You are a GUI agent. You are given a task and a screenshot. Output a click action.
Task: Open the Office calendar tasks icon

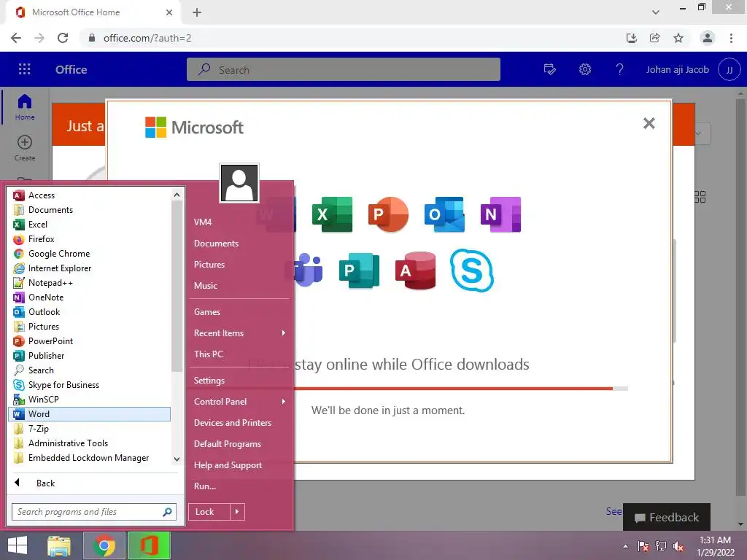pyautogui.click(x=550, y=69)
